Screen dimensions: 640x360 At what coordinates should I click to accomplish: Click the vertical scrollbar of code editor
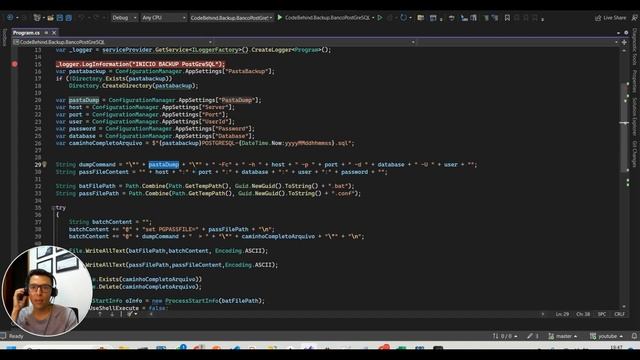tap(624, 178)
